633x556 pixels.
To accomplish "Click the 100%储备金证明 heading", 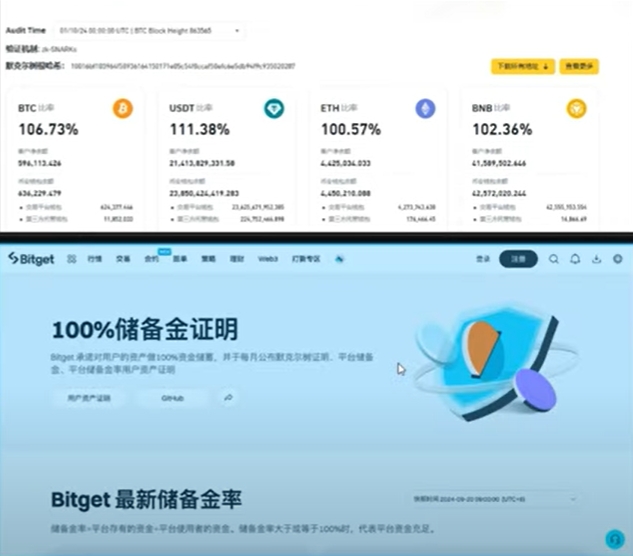I will point(145,329).
